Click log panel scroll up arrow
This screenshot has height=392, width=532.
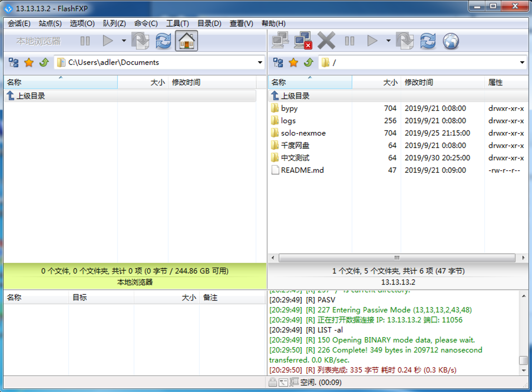pos(524,296)
